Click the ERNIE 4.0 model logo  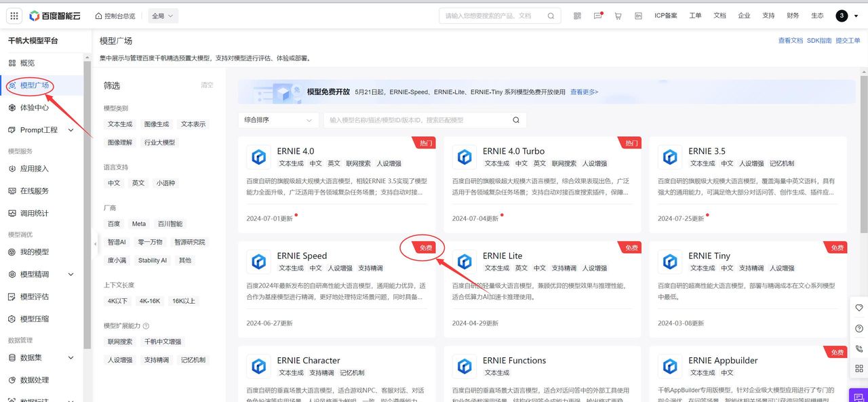pos(258,157)
